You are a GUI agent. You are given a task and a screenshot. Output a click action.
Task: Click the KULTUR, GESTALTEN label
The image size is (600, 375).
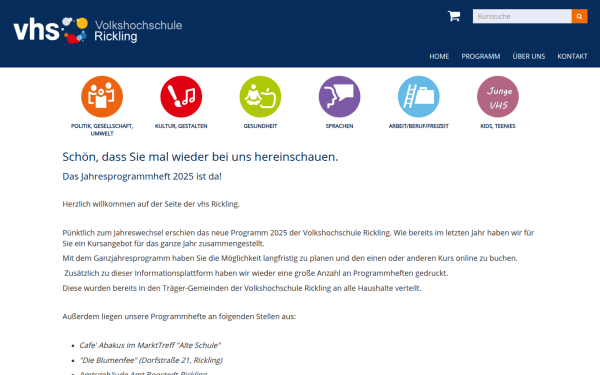tap(181, 126)
